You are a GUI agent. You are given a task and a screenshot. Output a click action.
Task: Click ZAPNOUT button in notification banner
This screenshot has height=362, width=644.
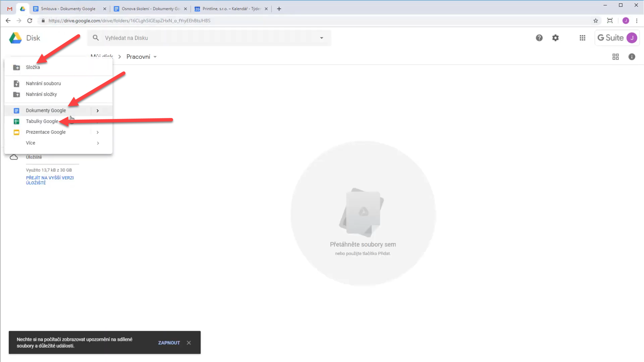(x=168, y=342)
